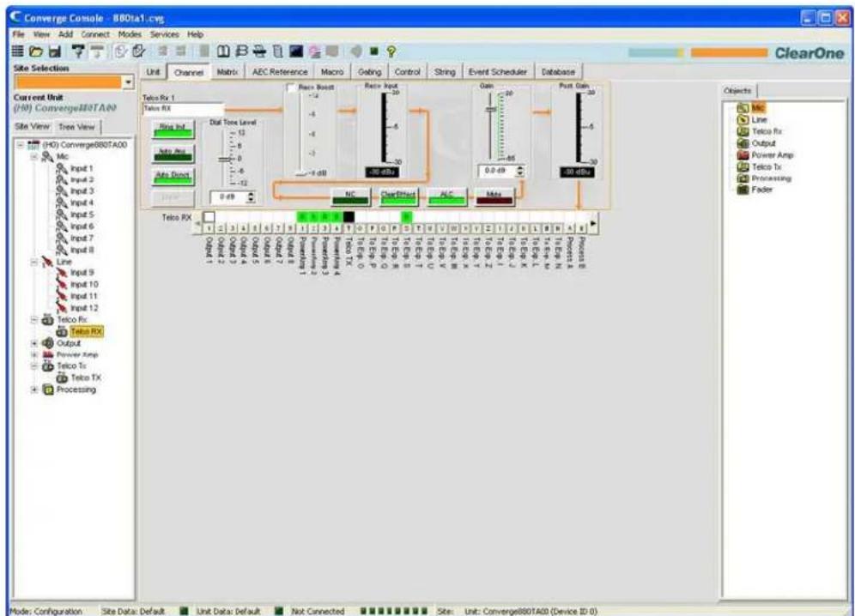Viewport: 855px width, 616px height.
Task: Click the Telco Rx name input field
Action: [x=183, y=108]
